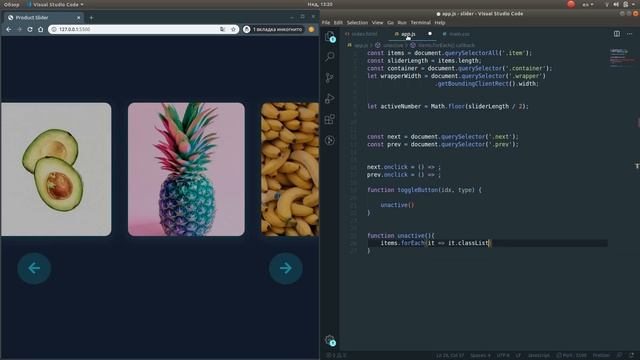Open the activity bar icon below Extensions
Image resolution: width=640 pixels, height=360 pixels.
330,140
